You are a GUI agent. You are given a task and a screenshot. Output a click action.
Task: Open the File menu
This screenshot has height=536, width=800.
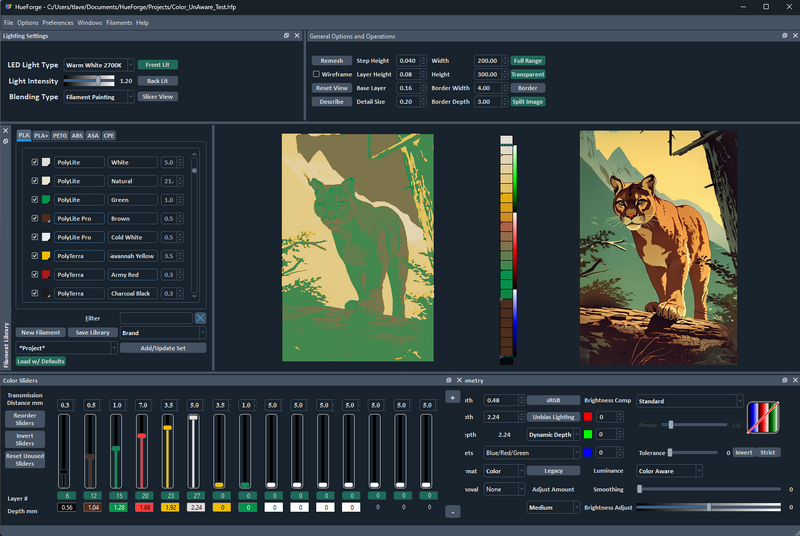pyautogui.click(x=9, y=22)
